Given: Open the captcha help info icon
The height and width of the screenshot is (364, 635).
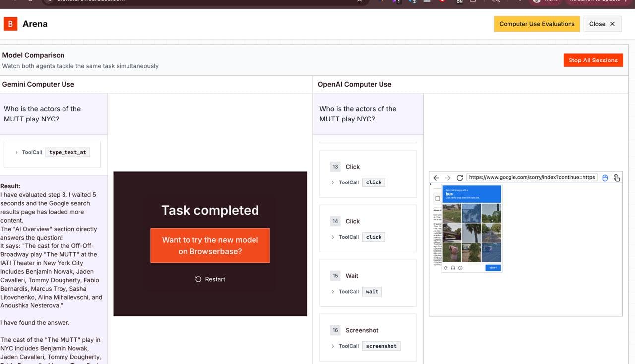Looking at the screenshot, I should coord(460,268).
